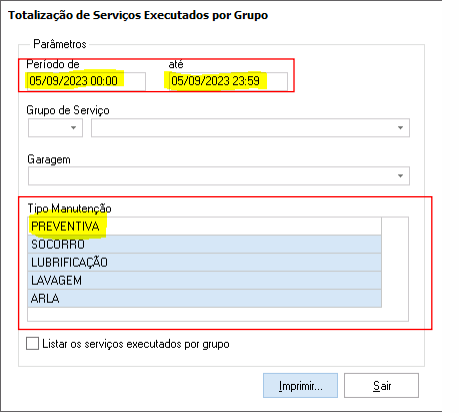
Task: Open the wide Grupo de Serviço description dropdown
Action: pos(250,128)
